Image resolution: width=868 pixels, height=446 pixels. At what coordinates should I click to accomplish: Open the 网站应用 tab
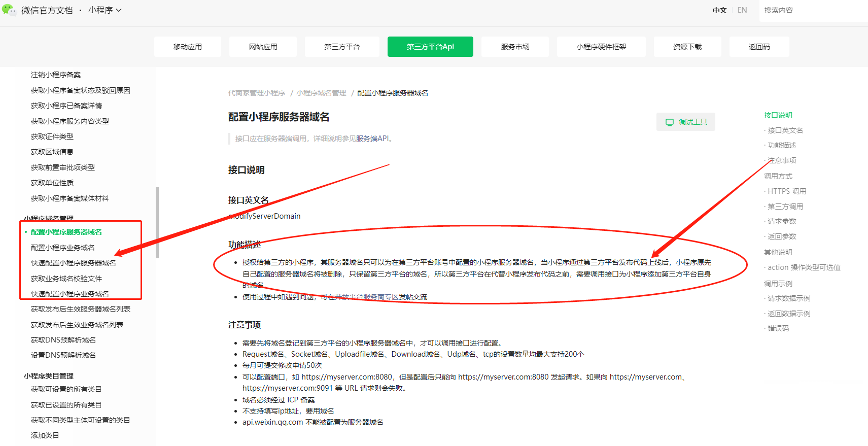click(x=263, y=47)
